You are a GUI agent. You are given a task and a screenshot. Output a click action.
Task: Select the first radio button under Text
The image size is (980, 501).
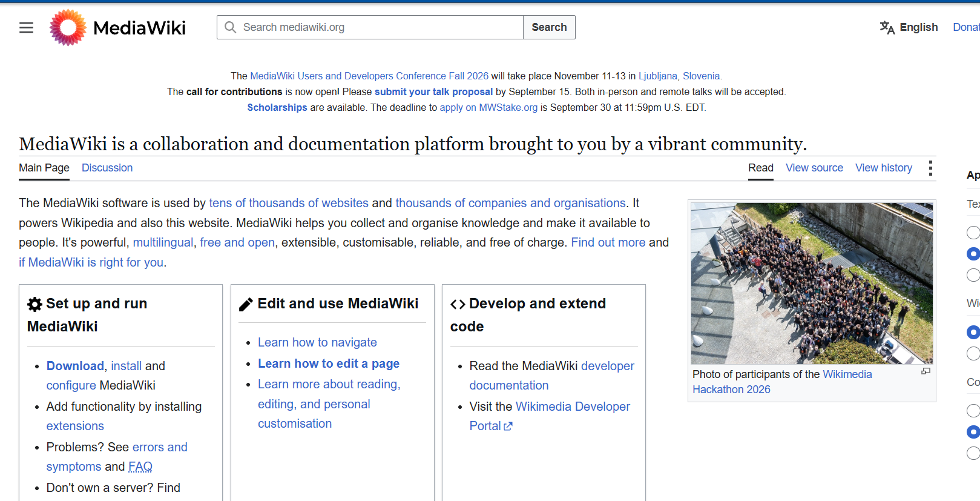click(973, 233)
